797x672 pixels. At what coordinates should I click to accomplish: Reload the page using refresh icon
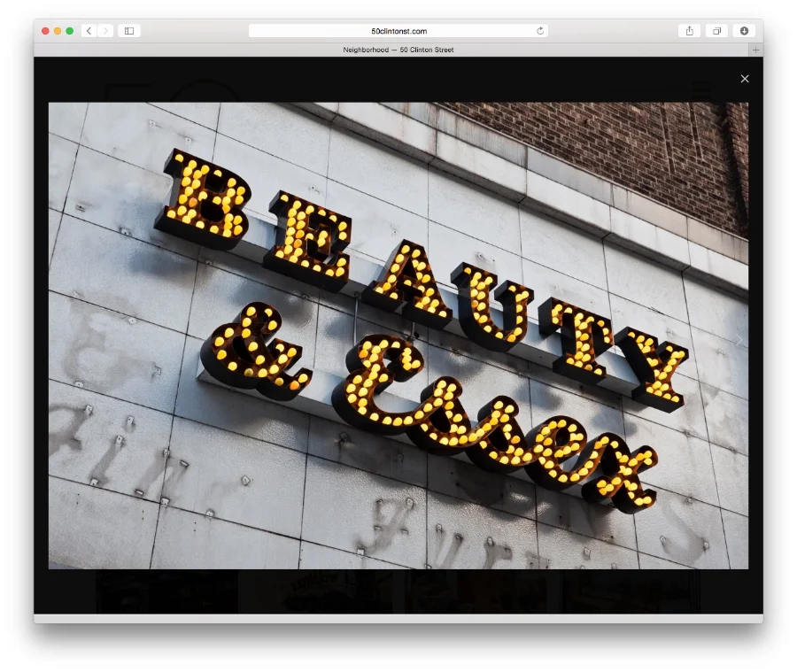(x=540, y=31)
